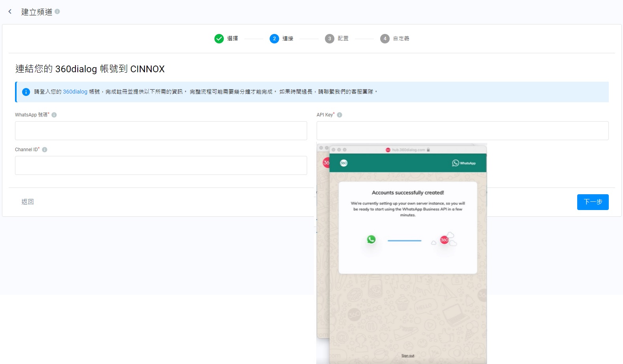Click the hub.360dialog.com address text

tap(409, 150)
